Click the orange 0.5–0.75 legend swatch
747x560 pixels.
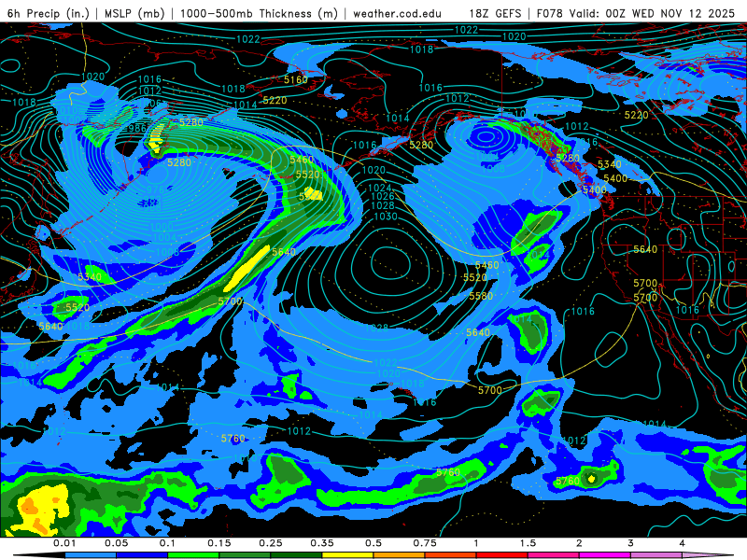click(x=399, y=555)
